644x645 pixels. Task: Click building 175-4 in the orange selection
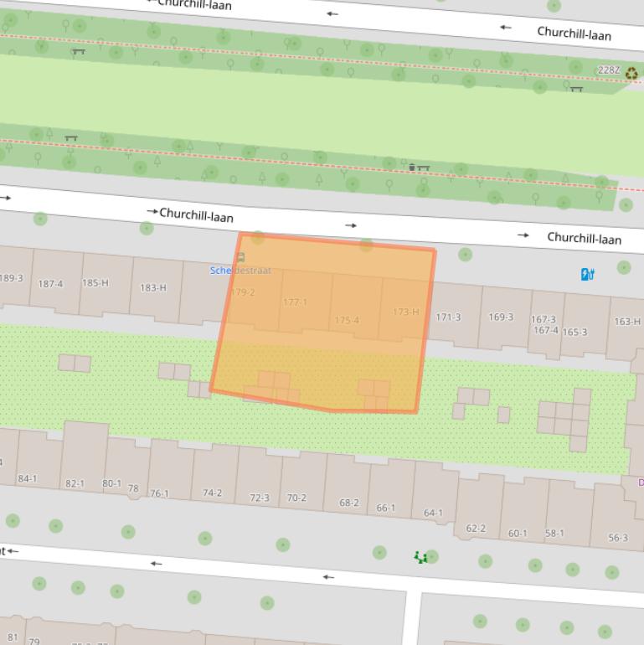[347, 320]
